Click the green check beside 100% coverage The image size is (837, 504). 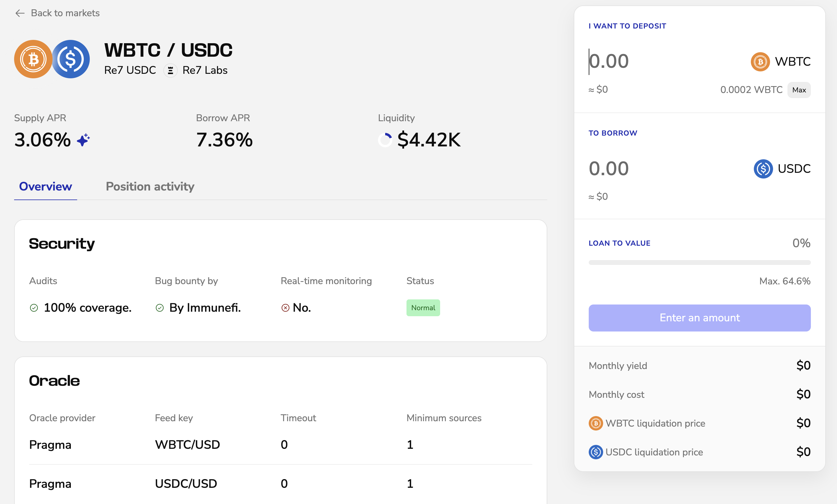[x=34, y=308]
